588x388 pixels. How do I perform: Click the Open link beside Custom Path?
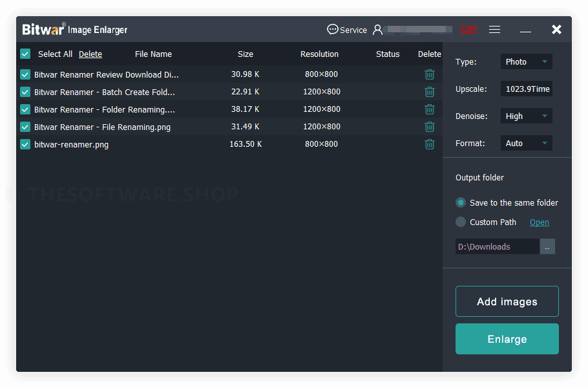(x=540, y=222)
